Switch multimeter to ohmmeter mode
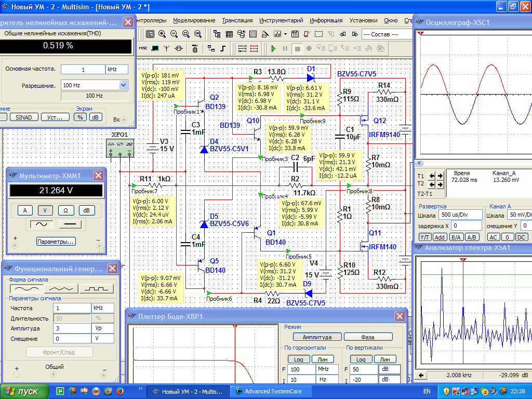The width and height of the screenshot is (532, 399). (65, 210)
